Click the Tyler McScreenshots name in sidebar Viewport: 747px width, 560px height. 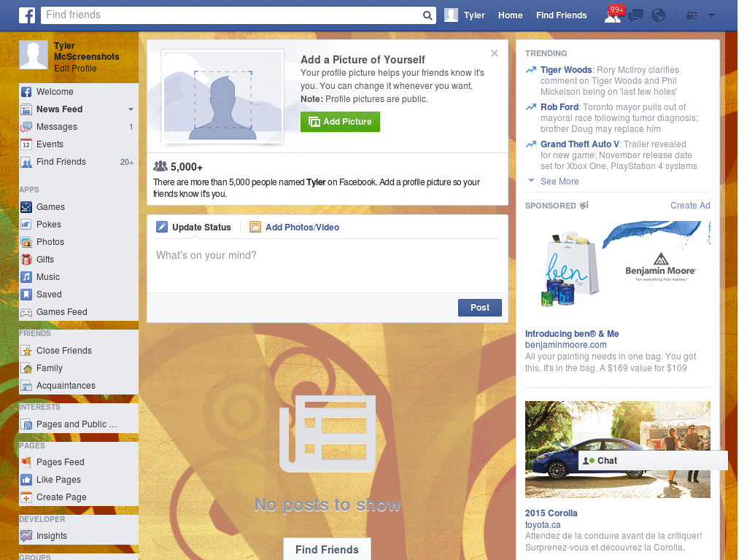tap(86, 52)
